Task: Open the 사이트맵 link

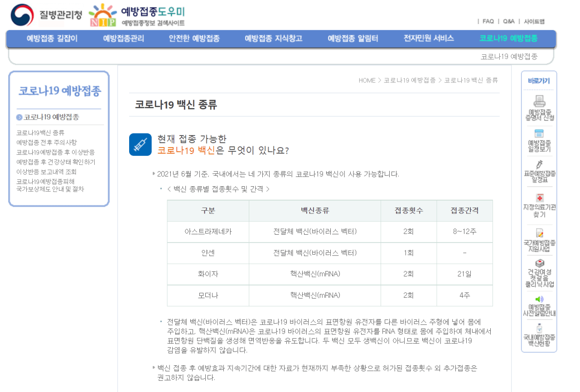Action: (534, 21)
